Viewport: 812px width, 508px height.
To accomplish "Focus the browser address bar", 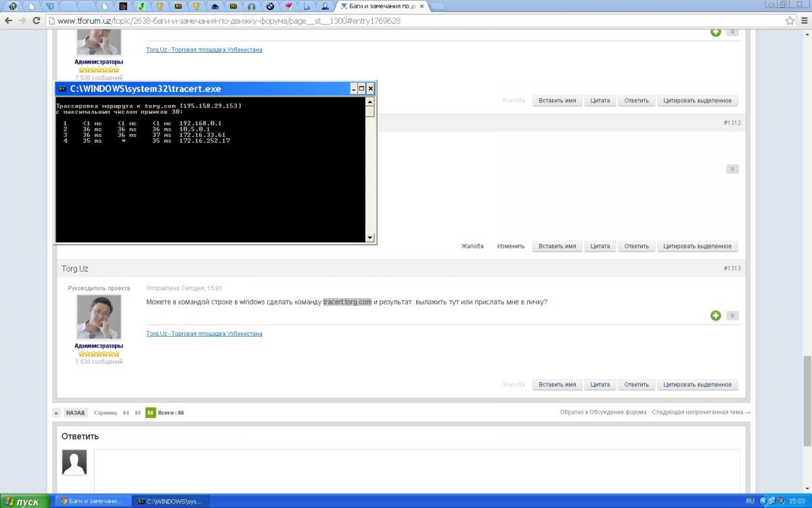I will pyautogui.click(x=406, y=20).
